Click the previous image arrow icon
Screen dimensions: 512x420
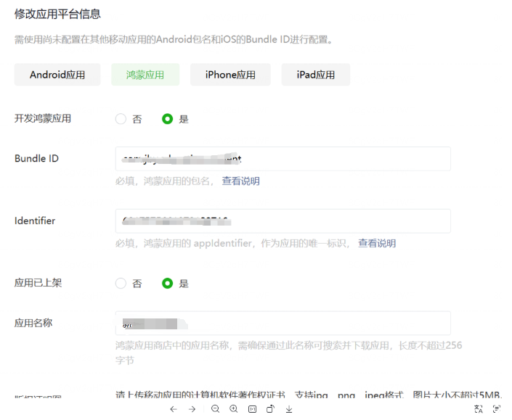coord(173,409)
